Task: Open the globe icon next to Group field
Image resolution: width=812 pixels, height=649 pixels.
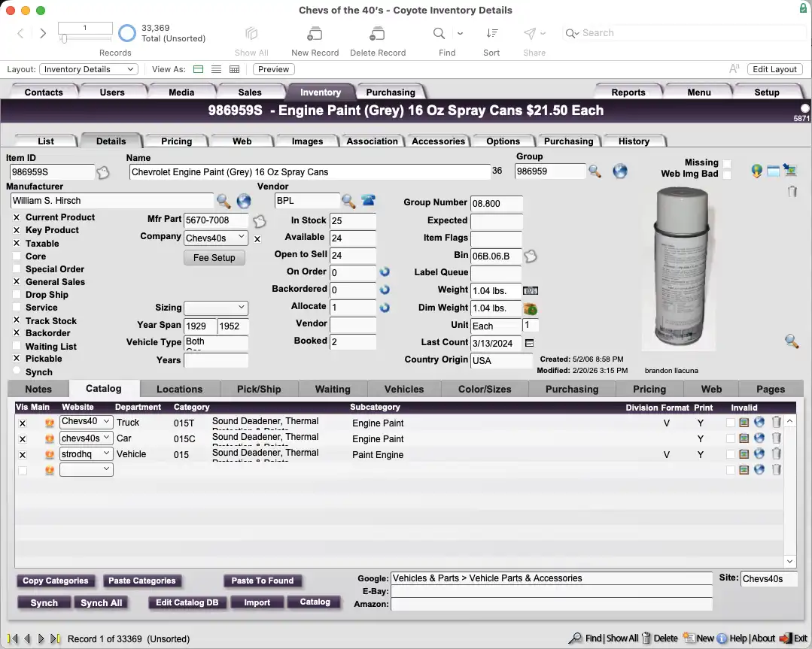Action: (x=620, y=171)
